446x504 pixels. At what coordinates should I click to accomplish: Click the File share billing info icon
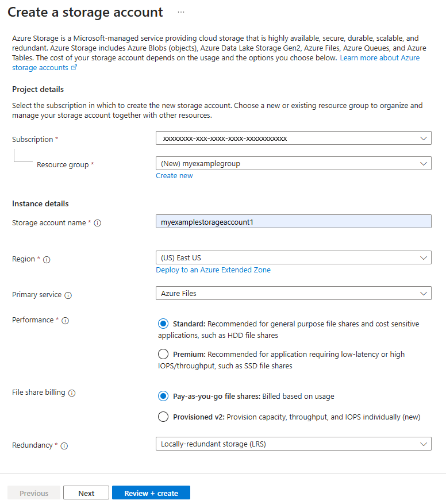coord(72,393)
